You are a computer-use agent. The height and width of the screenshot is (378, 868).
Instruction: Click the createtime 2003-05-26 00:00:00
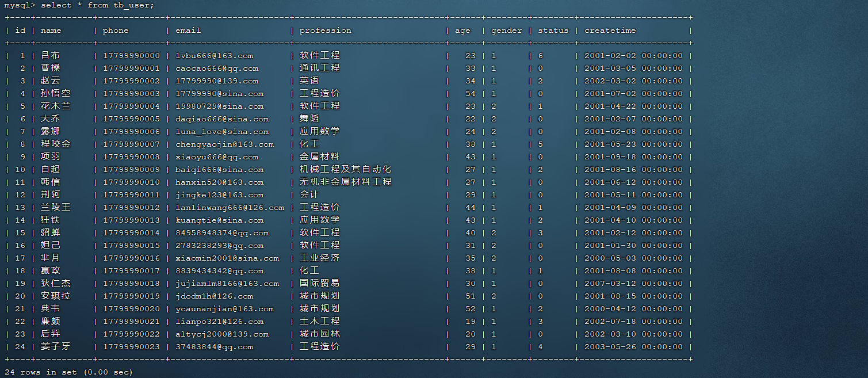tap(633, 347)
